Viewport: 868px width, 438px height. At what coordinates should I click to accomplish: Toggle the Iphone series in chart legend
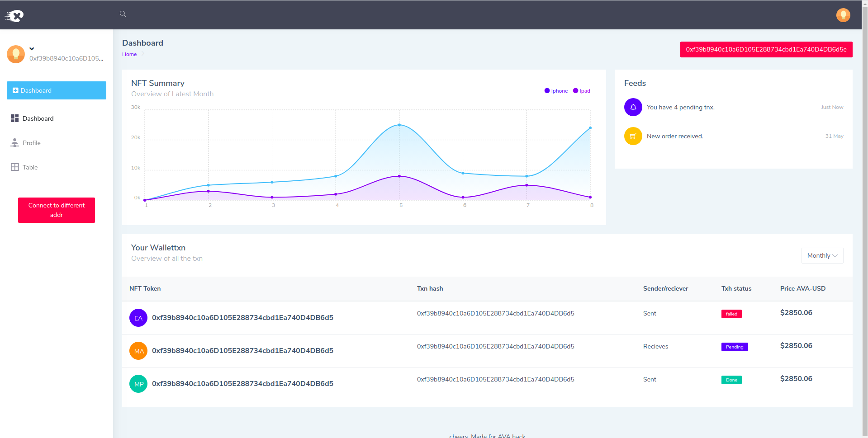click(x=556, y=91)
